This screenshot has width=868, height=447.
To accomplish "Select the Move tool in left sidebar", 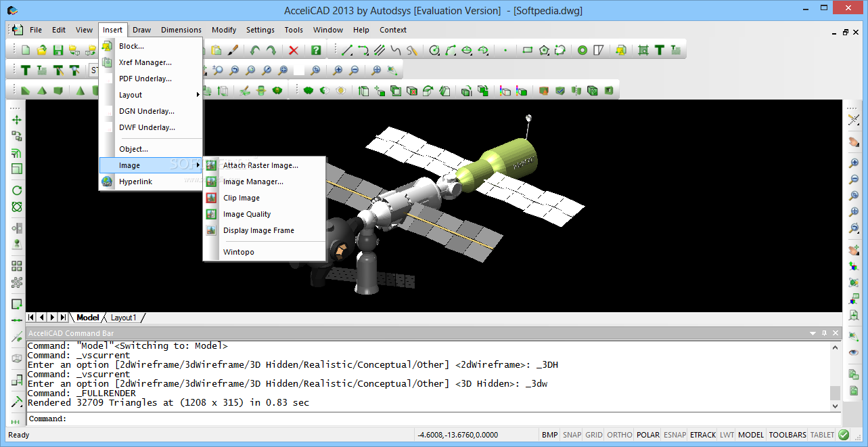I will click(x=17, y=120).
